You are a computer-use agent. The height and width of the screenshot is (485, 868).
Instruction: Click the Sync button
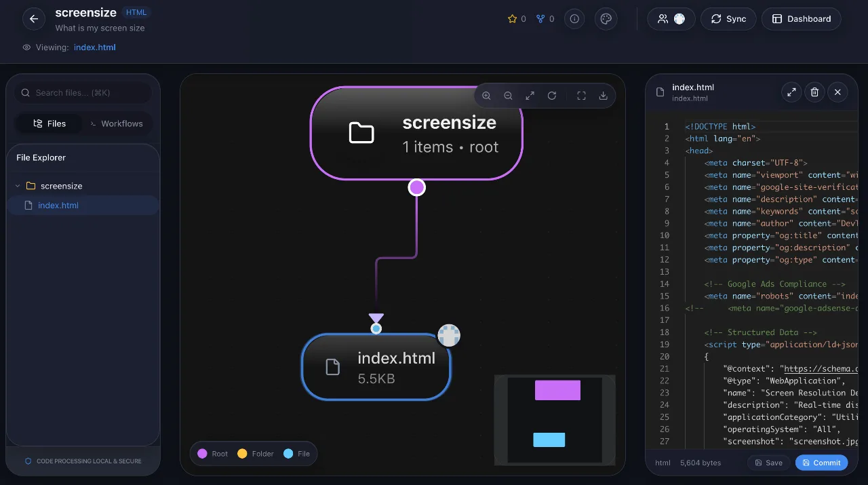tap(728, 19)
